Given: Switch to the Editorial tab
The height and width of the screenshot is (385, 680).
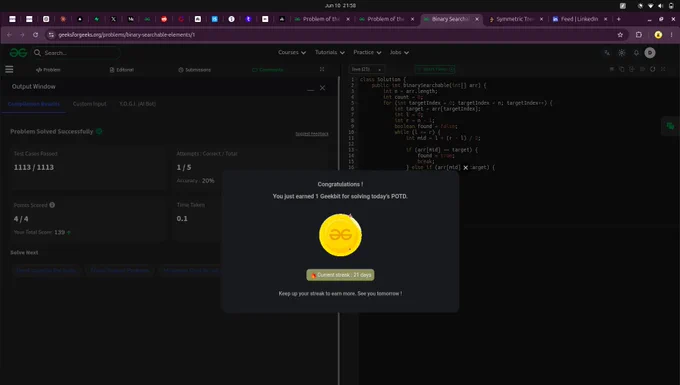Looking at the screenshot, I should pos(121,70).
